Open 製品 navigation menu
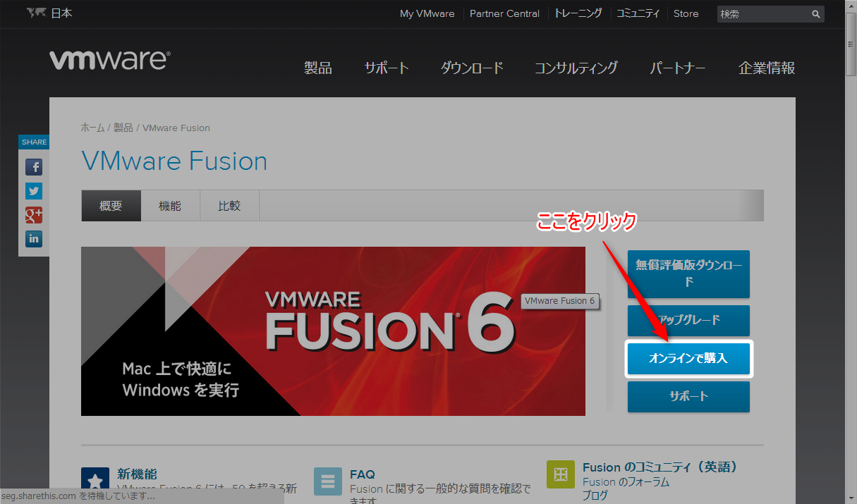This screenshot has height=504, width=857. coord(318,68)
